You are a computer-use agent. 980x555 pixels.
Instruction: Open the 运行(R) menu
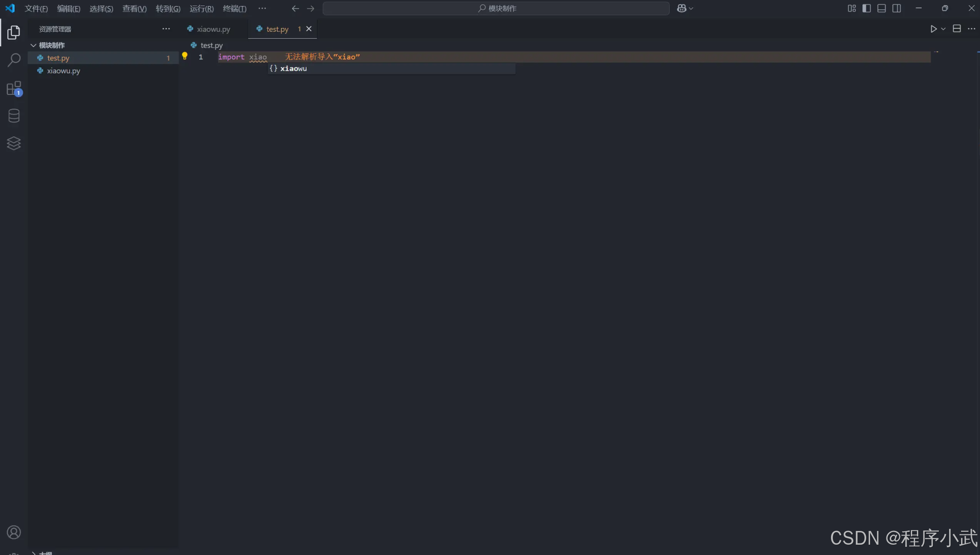201,9
